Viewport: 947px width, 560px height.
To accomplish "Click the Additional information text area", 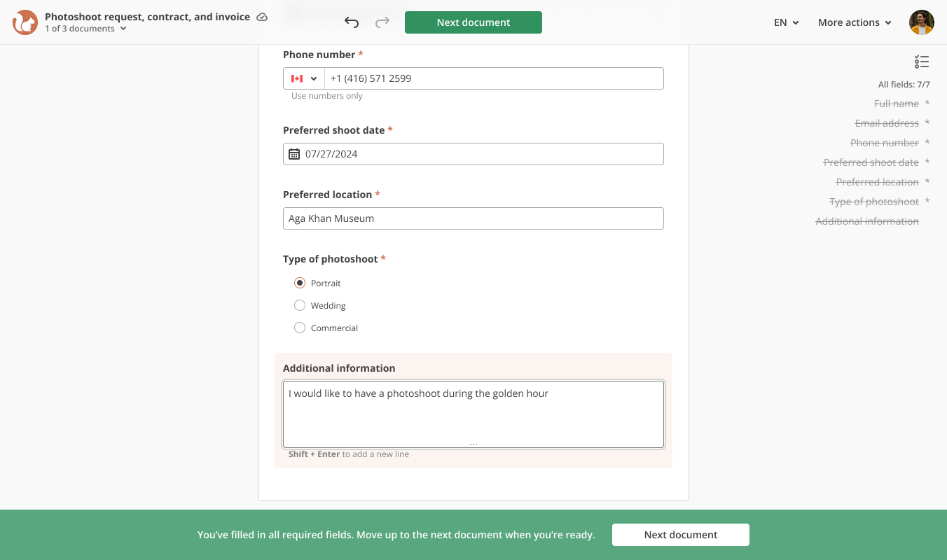I will pos(473,414).
